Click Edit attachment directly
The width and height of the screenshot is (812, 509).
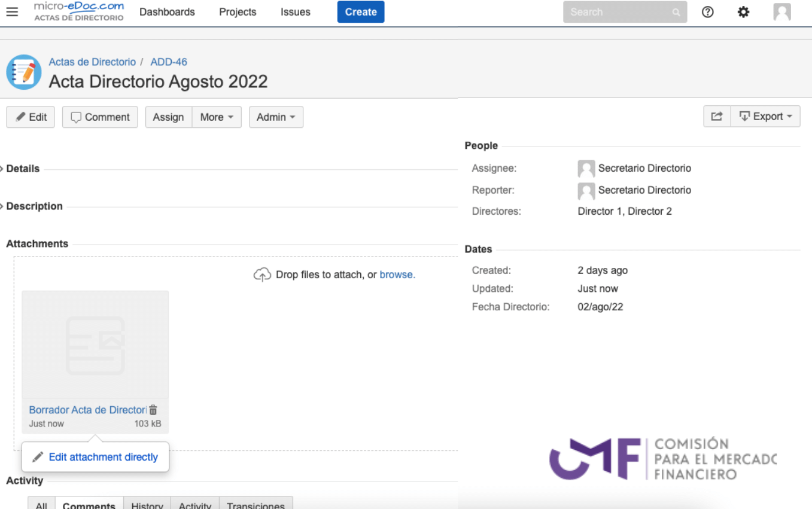click(x=102, y=456)
